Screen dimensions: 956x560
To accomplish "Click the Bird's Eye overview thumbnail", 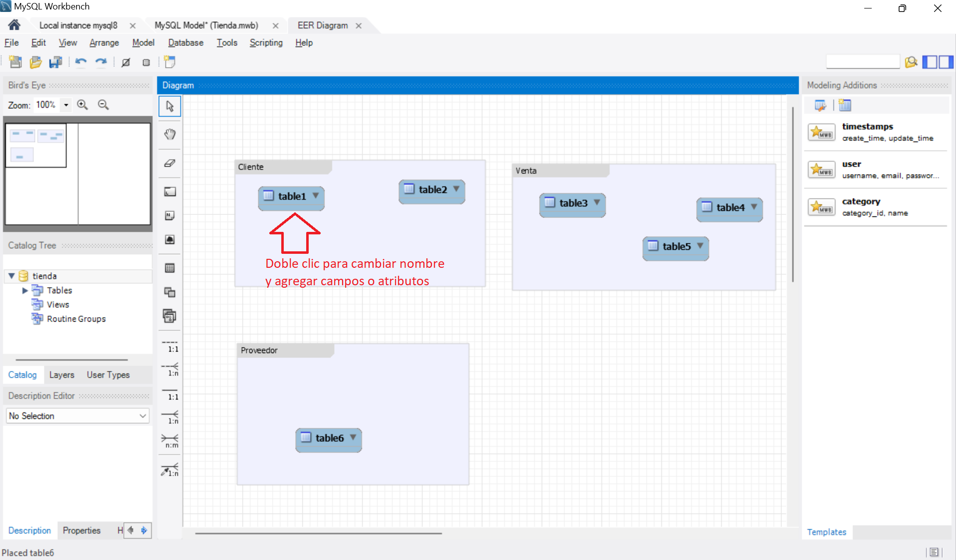I will (78, 174).
